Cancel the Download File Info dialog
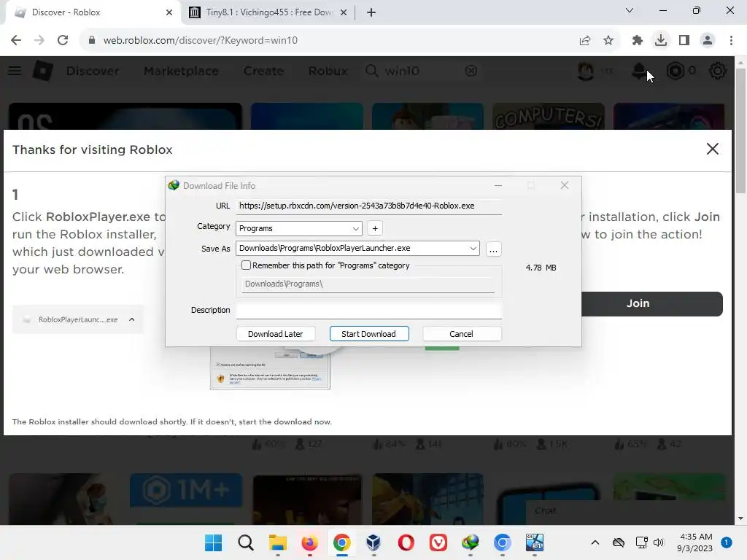747x560 pixels. 461,334
